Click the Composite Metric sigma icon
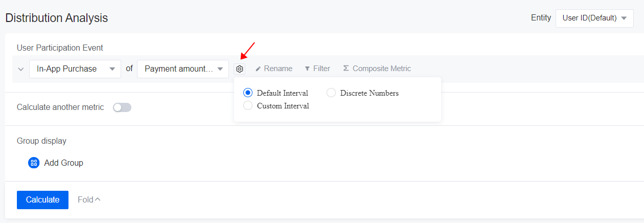 pos(346,69)
